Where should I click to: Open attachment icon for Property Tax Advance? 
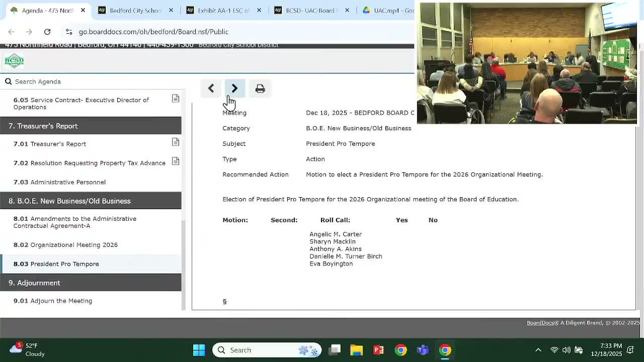[x=176, y=161]
